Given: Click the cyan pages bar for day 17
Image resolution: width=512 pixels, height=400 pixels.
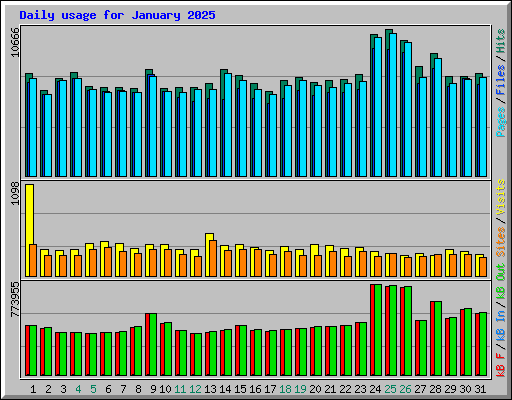Looking at the screenshot, I should point(273,135).
